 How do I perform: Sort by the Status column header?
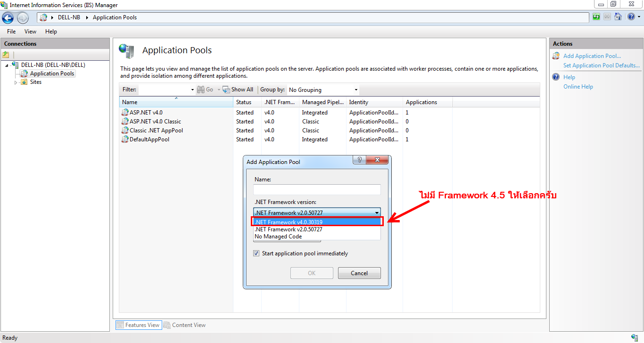[x=248, y=102]
